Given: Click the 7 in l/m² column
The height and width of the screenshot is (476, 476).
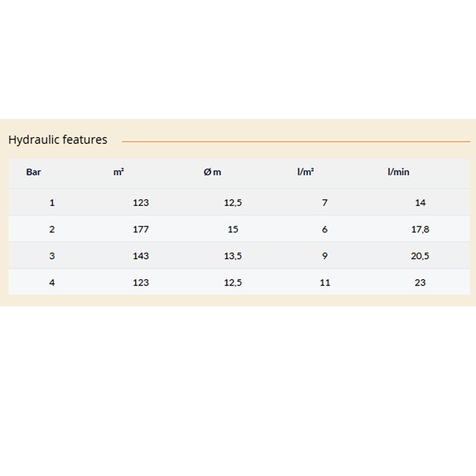Looking at the screenshot, I should [x=325, y=203].
